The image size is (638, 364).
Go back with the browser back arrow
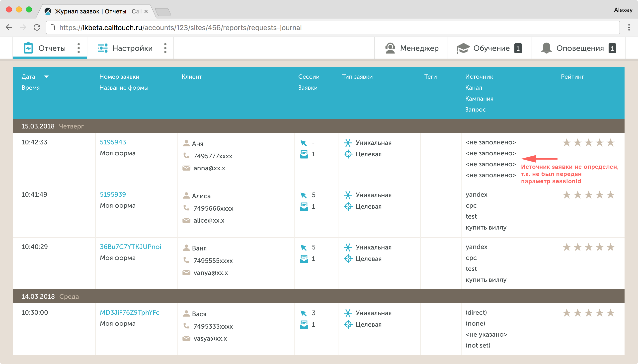(9, 27)
